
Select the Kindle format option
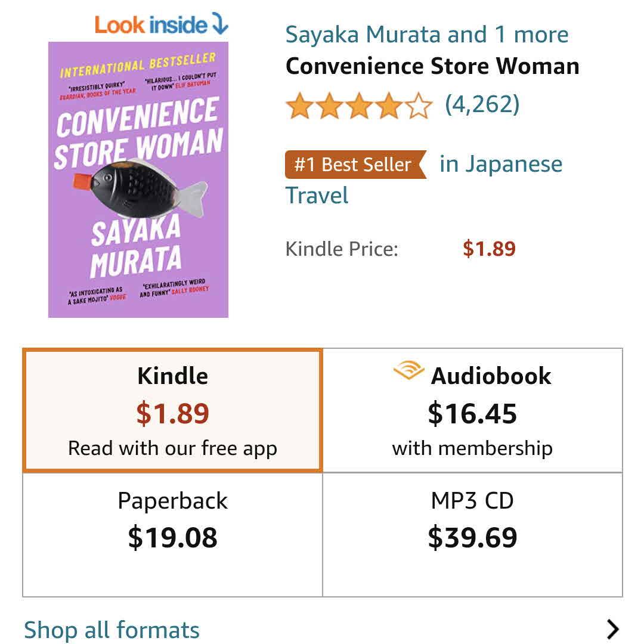[x=173, y=410]
